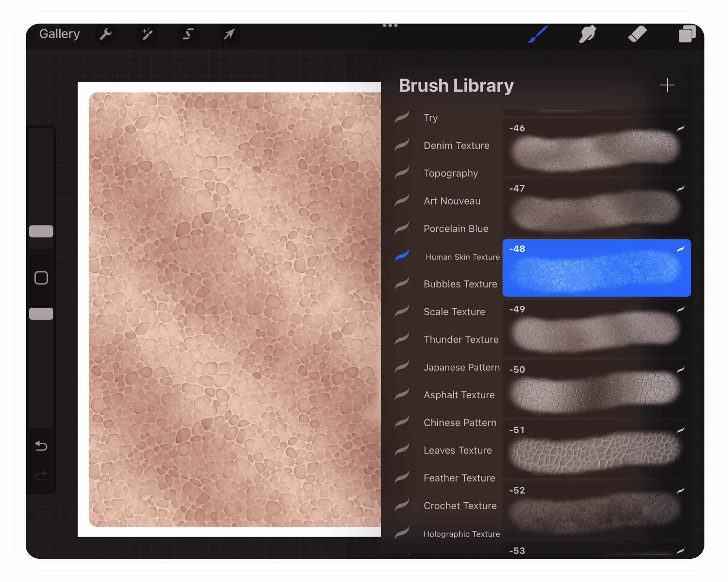Adjust the brush size slider
This screenshot has width=728, height=582.
coord(41,231)
